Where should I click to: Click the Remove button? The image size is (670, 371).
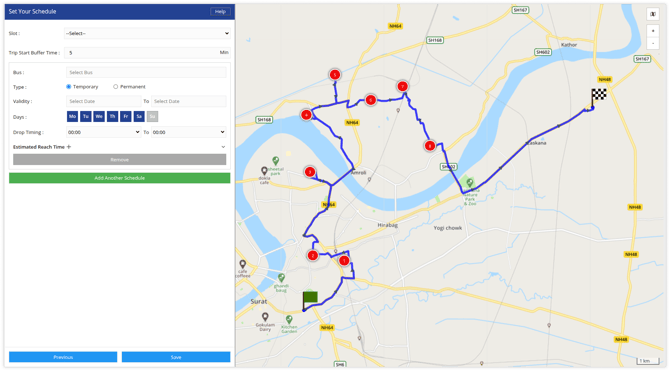[x=120, y=159]
